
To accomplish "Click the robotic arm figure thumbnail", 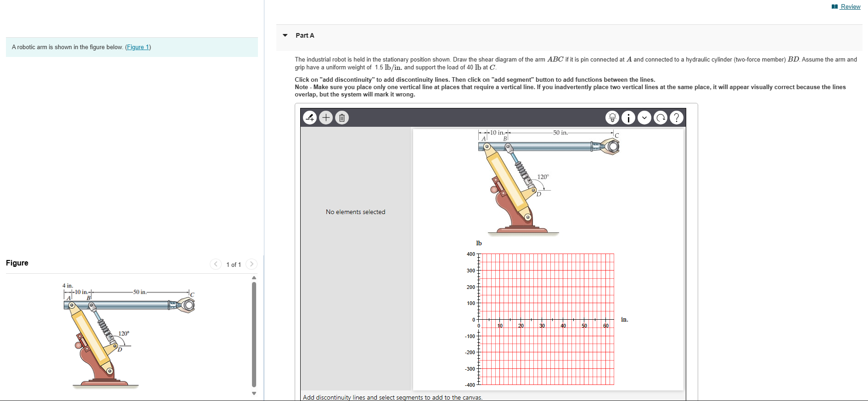I will [x=129, y=335].
